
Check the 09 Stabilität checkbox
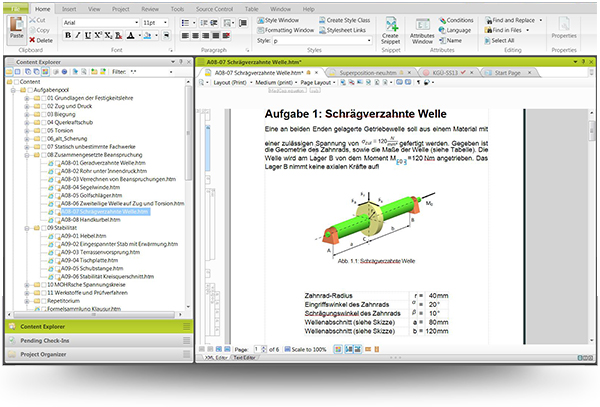(44, 228)
